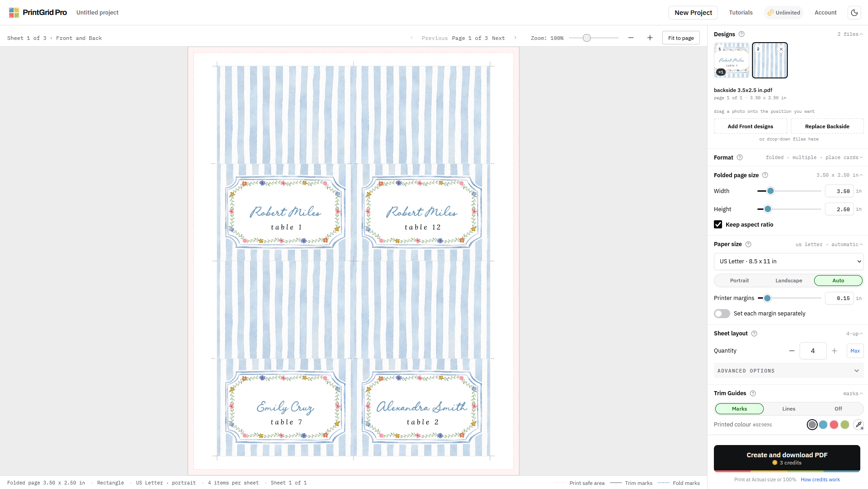Open Folded page size help icon
The image size is (868, 489).
(x=765, y=175)
